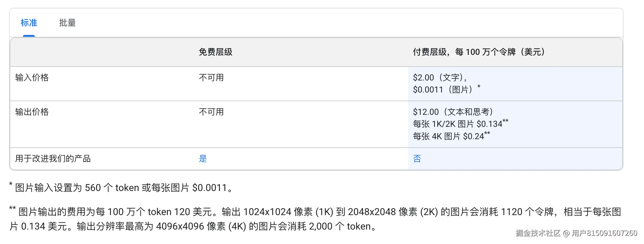Click 不可用 in the 输入价格 row

click(211, 77)
